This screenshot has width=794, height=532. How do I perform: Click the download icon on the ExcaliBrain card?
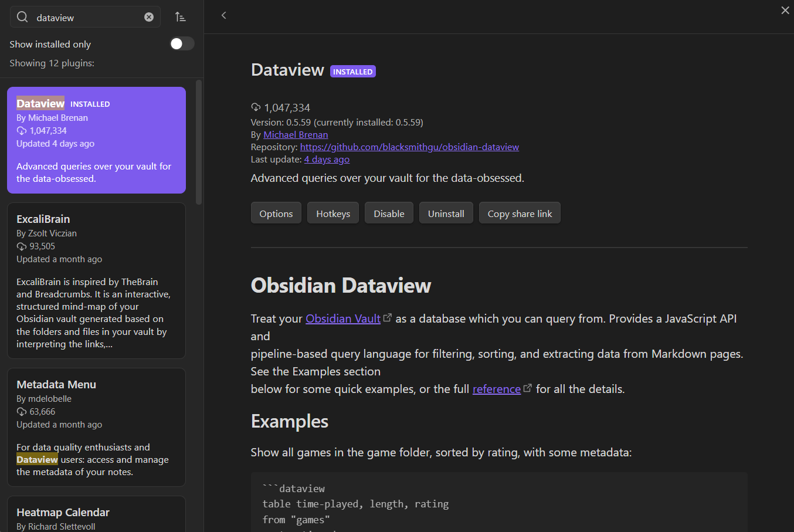pos(22,246)
